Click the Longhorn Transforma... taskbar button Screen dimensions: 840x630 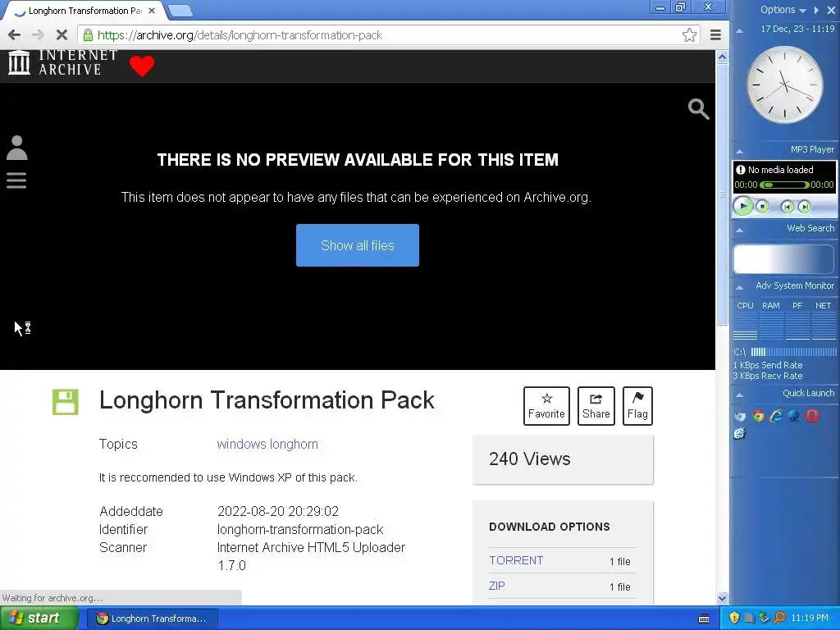[152, 619]
